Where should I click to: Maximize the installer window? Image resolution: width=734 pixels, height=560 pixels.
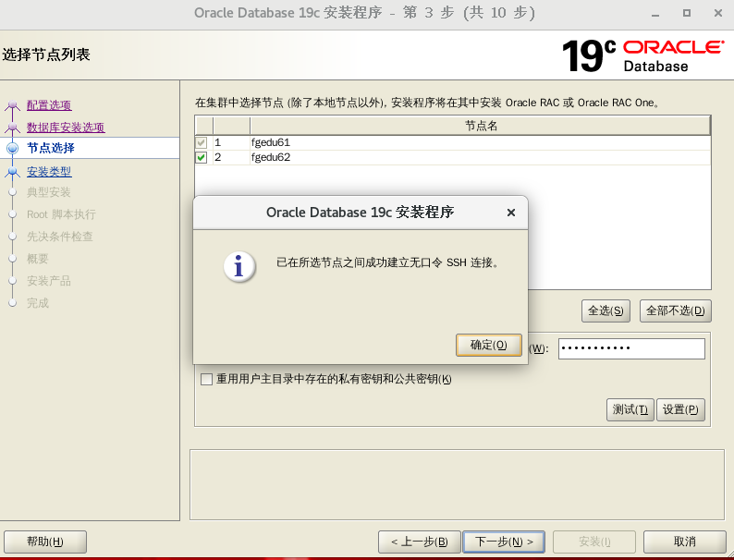pos(686,13)
